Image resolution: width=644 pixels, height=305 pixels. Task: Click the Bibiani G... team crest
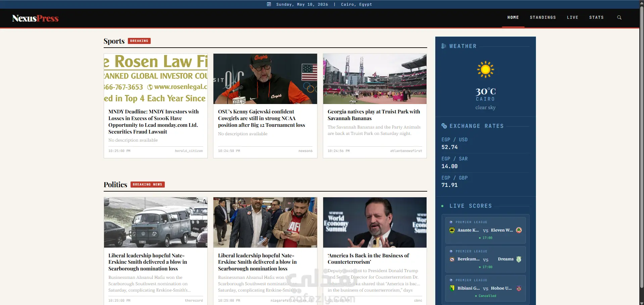(x=452, y=288)
